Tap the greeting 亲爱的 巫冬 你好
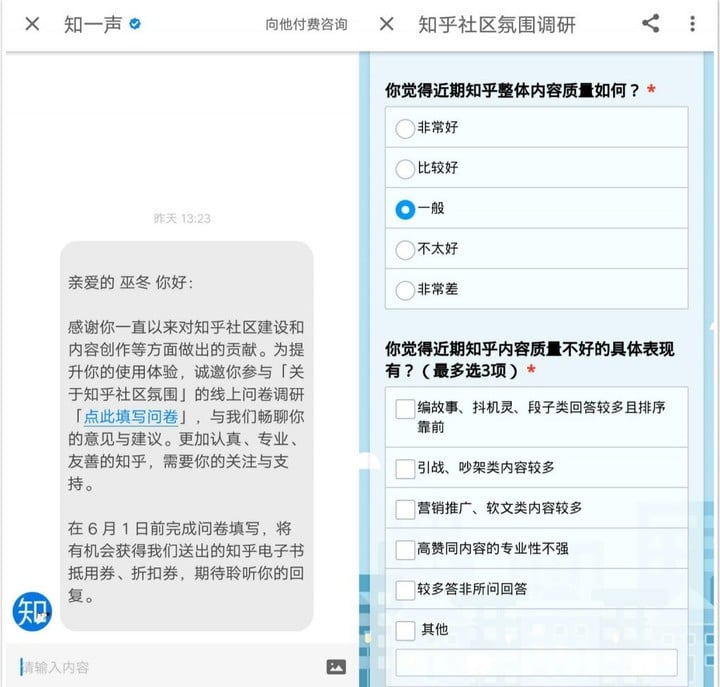This screenshot has width=720, height=687. pos(130,282)
